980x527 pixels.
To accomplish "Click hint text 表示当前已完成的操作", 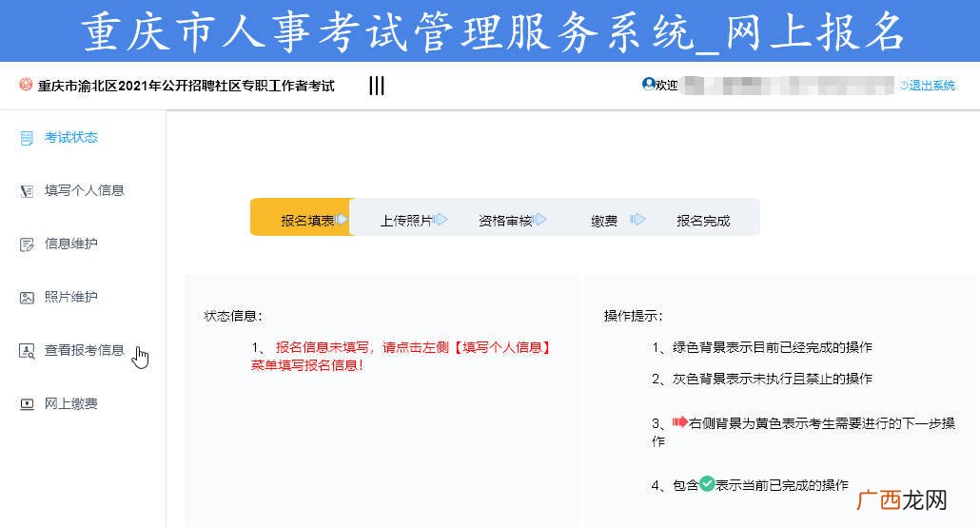I will coord(782,485).
